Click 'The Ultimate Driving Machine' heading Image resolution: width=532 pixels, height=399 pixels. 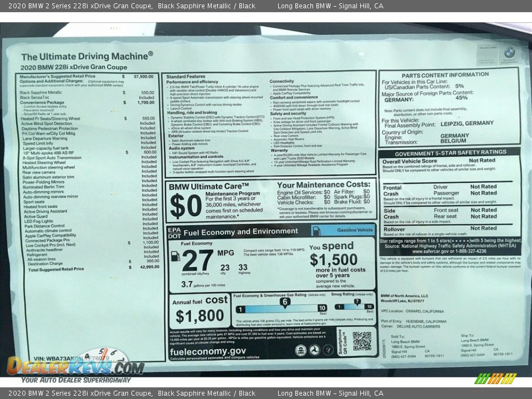coord(87,56)
